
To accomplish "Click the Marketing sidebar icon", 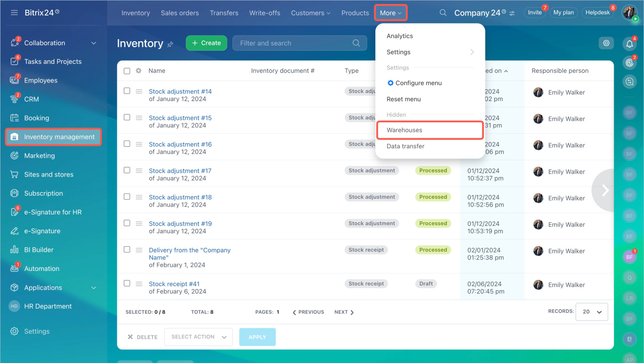I will pos(15,156).
